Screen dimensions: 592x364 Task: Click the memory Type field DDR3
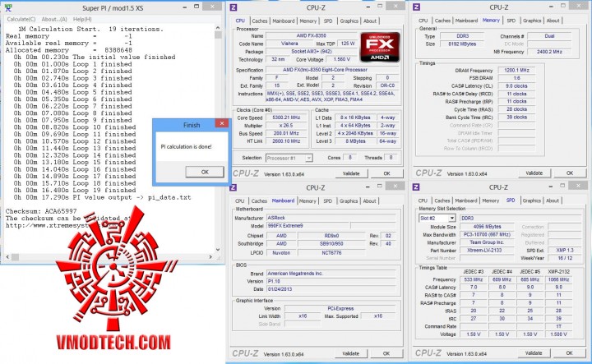(462, 36)
